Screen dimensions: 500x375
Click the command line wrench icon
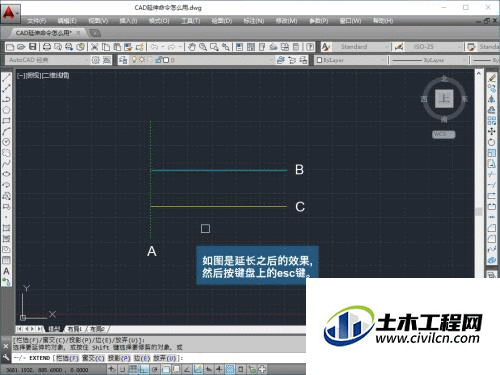coord(6,358)
